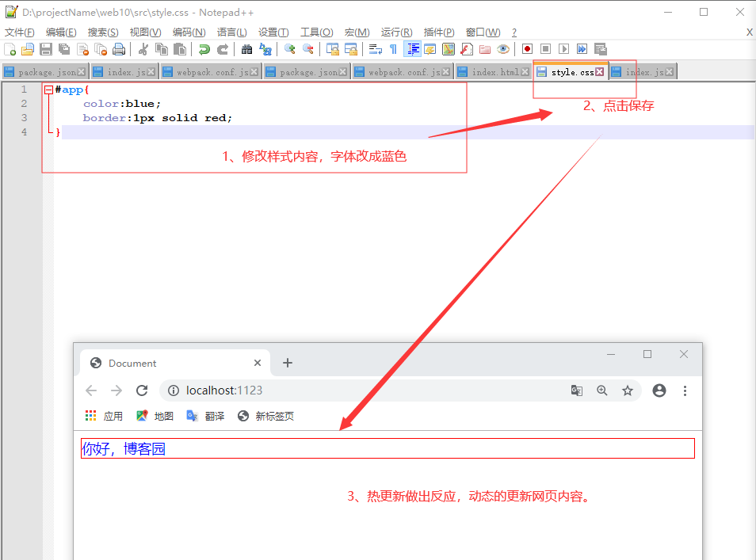Screen dimensions: 756x560
Task: Open the 应用 apps bookmark
Action: coord(104,416)
